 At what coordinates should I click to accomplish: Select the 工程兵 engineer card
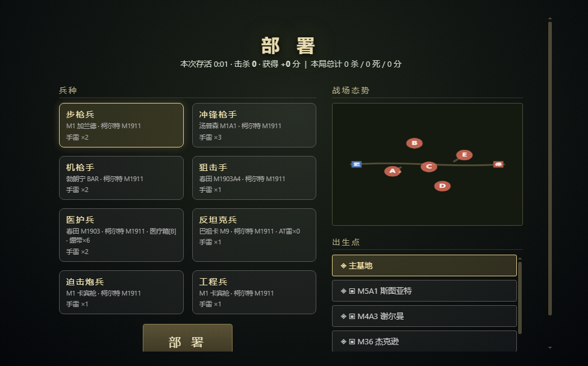[254, 292]
